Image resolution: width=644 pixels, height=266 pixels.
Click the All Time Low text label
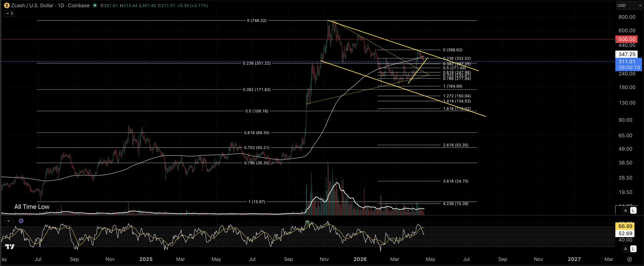coord(32,207)
